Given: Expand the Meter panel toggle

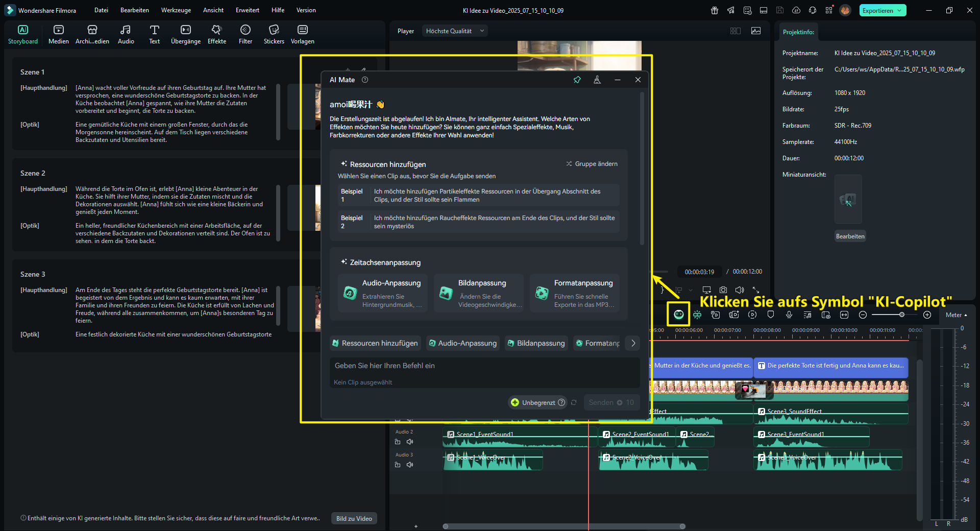Looking at the screenshot, I should coord(956,315).
